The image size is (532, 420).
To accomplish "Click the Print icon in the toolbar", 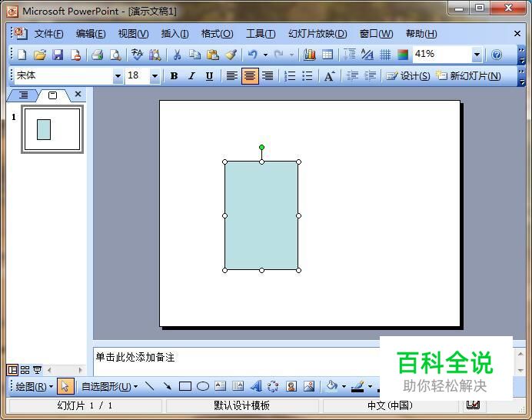I will [x=98, y=55].
